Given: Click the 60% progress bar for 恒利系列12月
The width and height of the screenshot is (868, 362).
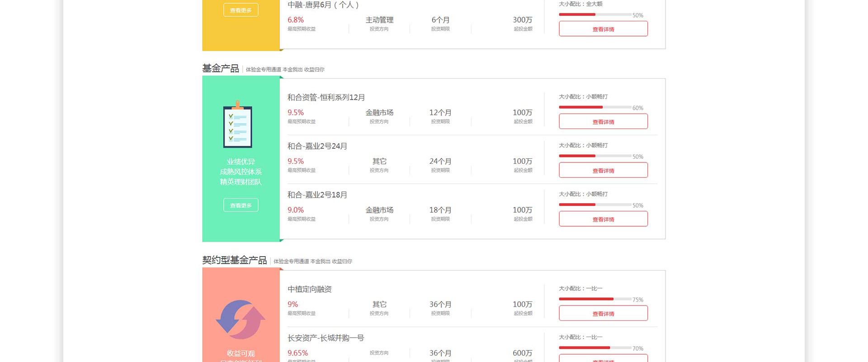Looking at the screenshot, I should click(x=595, y=107).
